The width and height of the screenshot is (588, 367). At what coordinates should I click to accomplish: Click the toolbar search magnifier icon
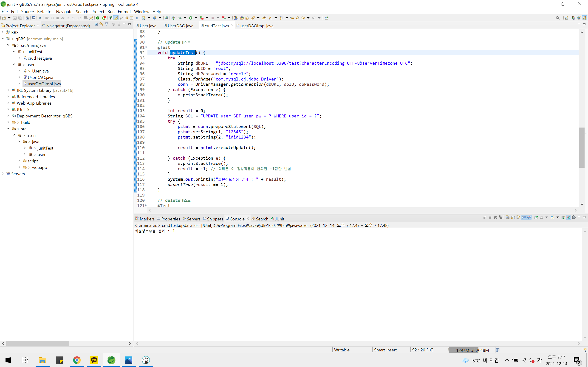pos(558,18)
